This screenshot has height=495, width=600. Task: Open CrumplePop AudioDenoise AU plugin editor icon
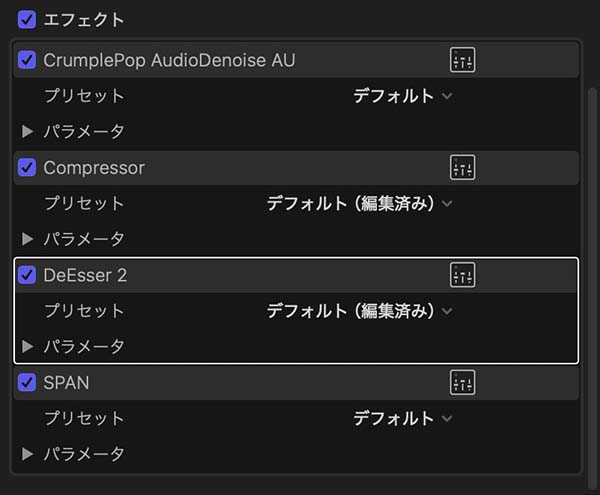462,60
